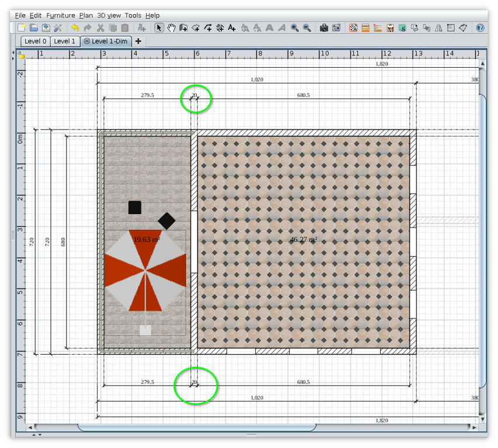498x448 pixels.
Task: Choose the Create walls tool
Action: pyautogui.click(x=183, y=28)
